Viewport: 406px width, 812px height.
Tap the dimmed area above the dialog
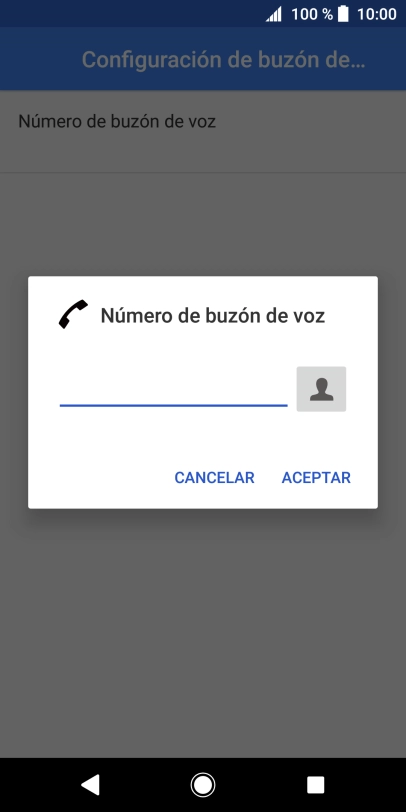(x=203, y=224)
